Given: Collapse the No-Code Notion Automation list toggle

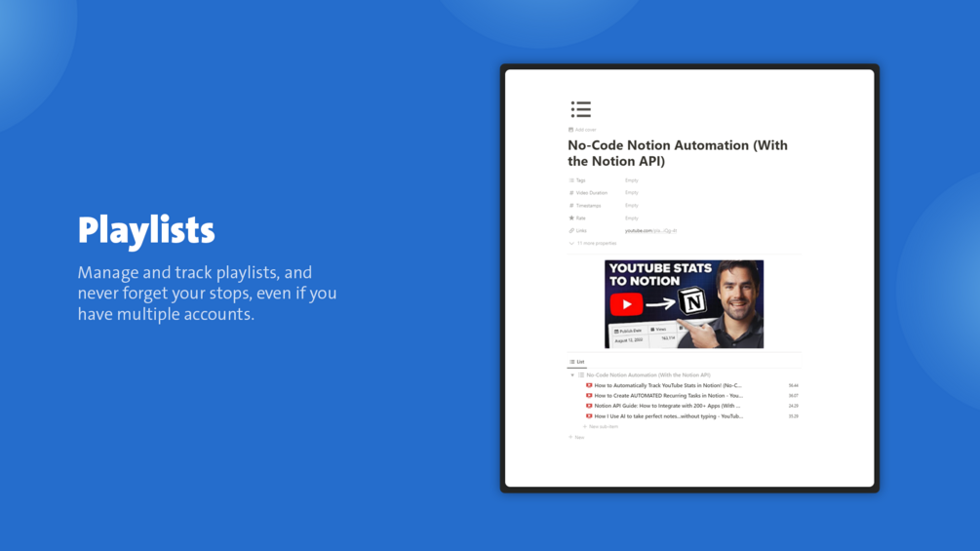Looking at the screenshot, I should [572, 374].
